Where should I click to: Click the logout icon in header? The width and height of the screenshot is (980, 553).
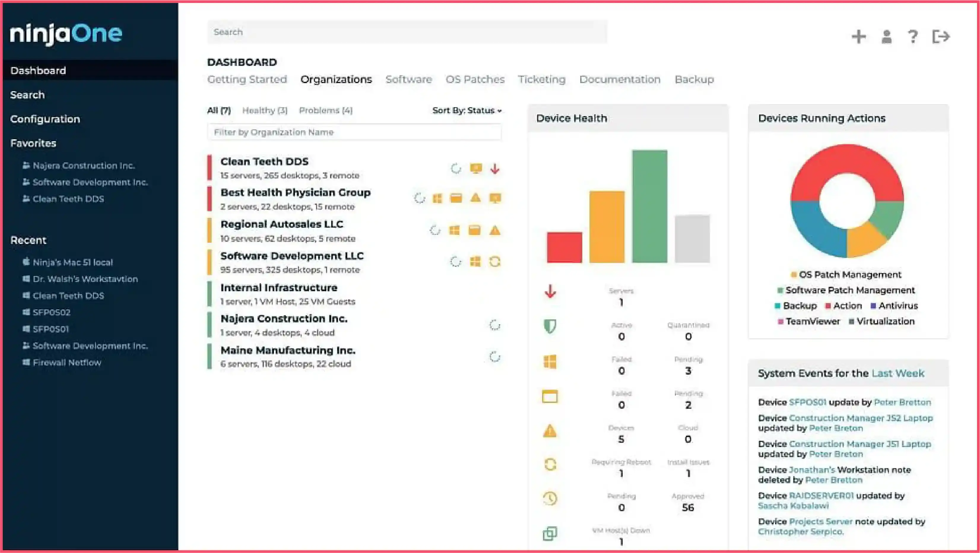(x=941, y=37)
